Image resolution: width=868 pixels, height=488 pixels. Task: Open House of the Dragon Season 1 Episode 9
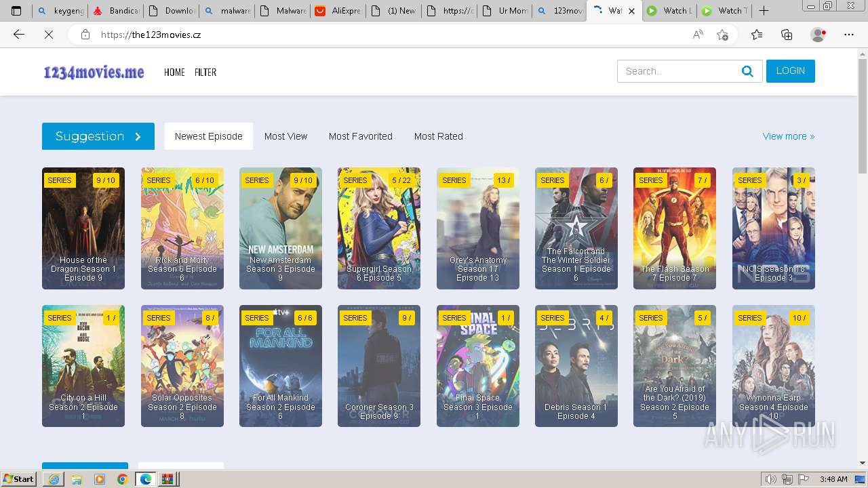click(x=83, y=228)
